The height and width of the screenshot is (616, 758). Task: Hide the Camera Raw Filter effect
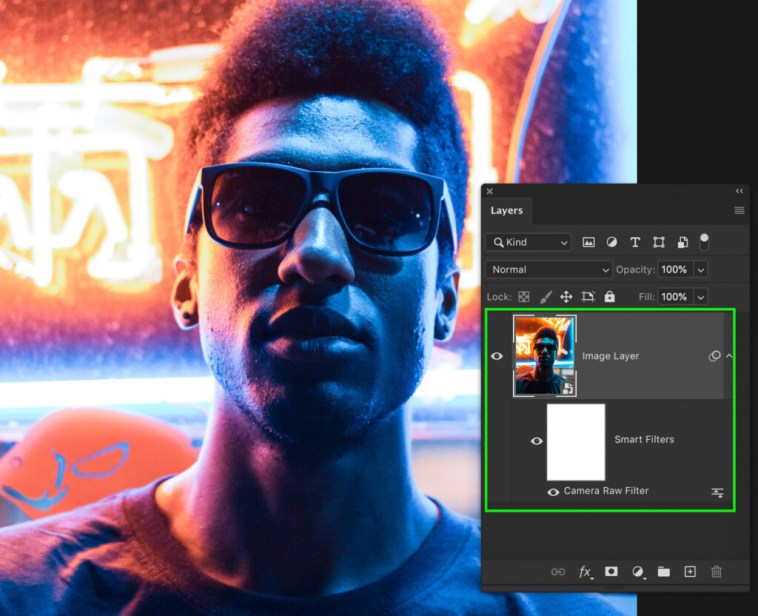[553, 492]
